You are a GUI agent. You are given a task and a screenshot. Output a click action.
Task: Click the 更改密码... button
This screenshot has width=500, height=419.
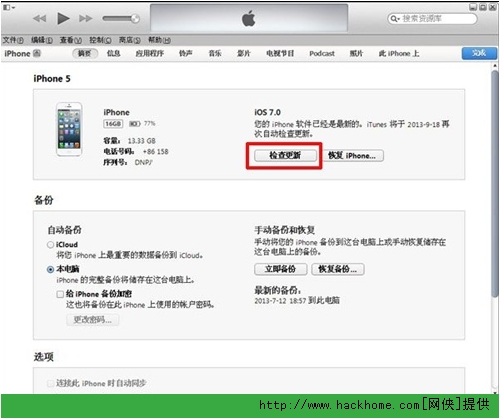click(92, 320)
